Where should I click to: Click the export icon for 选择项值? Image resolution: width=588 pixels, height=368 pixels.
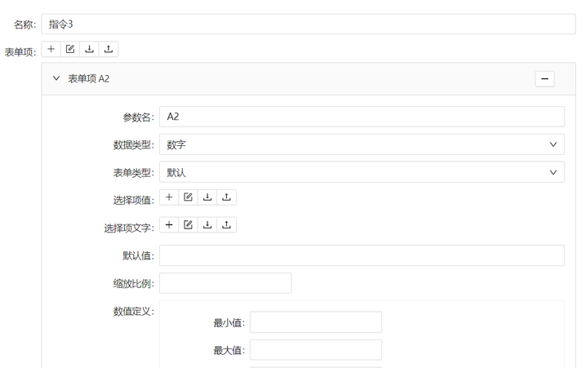(226, 197)
